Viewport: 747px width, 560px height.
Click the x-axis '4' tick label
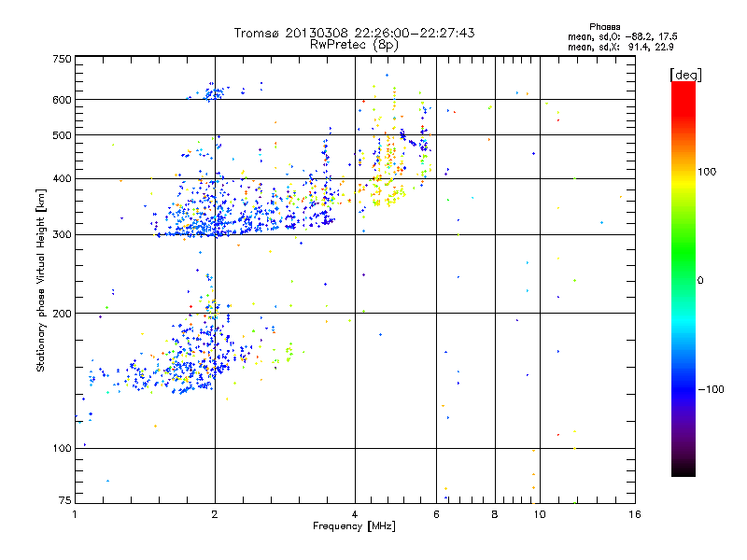pyautogui.click(x=355, y=514)
